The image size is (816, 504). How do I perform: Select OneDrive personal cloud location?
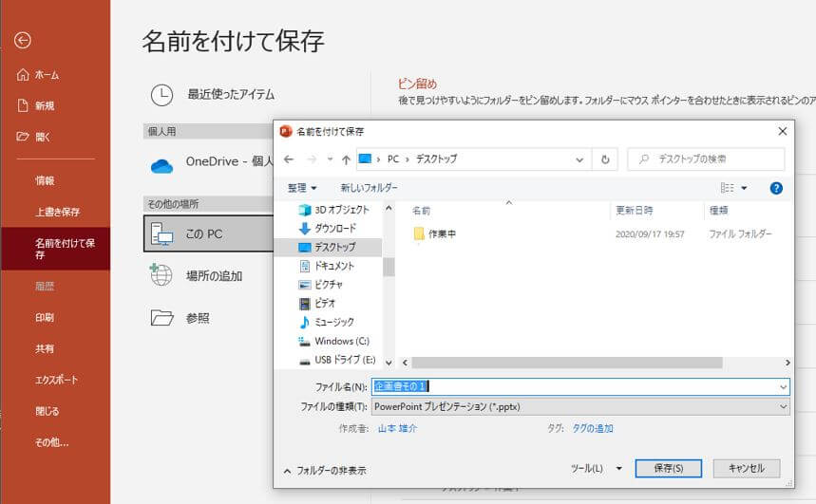coord(209,163)
